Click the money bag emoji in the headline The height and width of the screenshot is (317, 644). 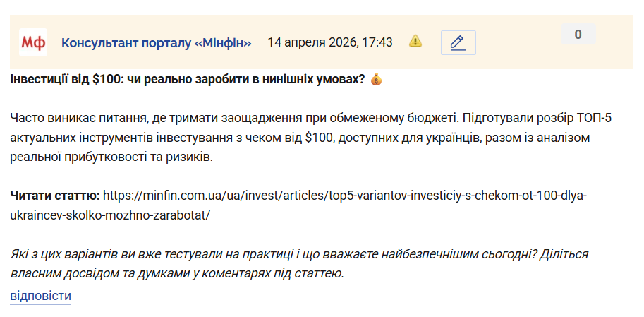pos(376,79)
